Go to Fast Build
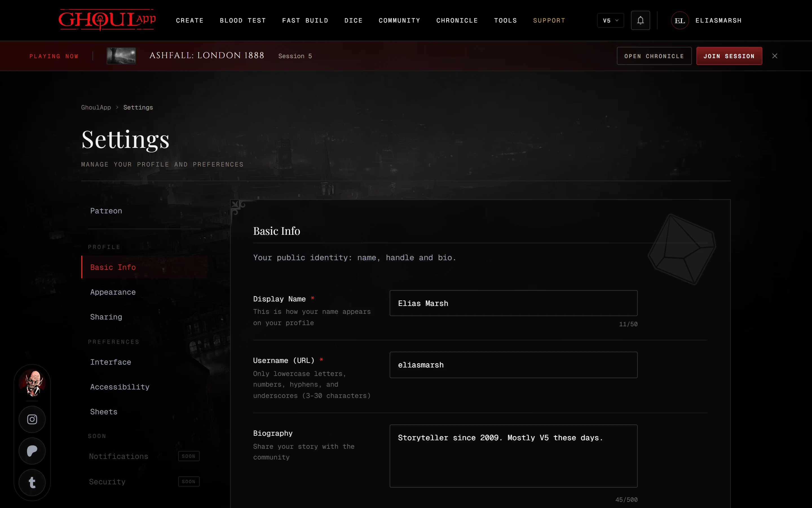 (305, 21)
